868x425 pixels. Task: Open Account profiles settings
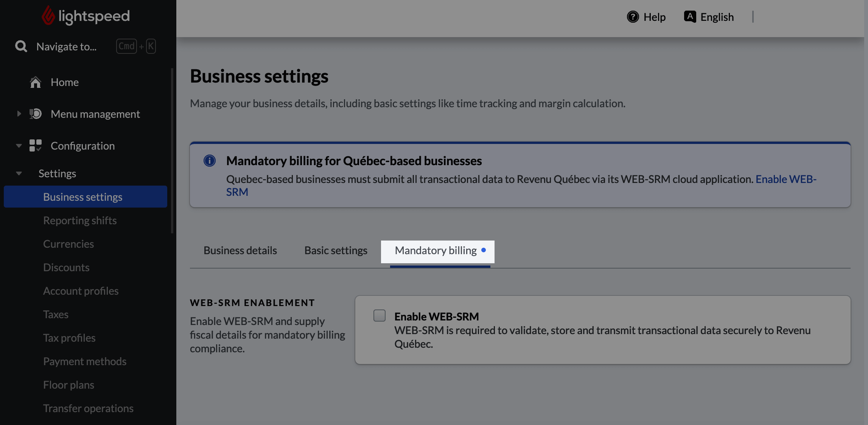(x=81, y=291)
